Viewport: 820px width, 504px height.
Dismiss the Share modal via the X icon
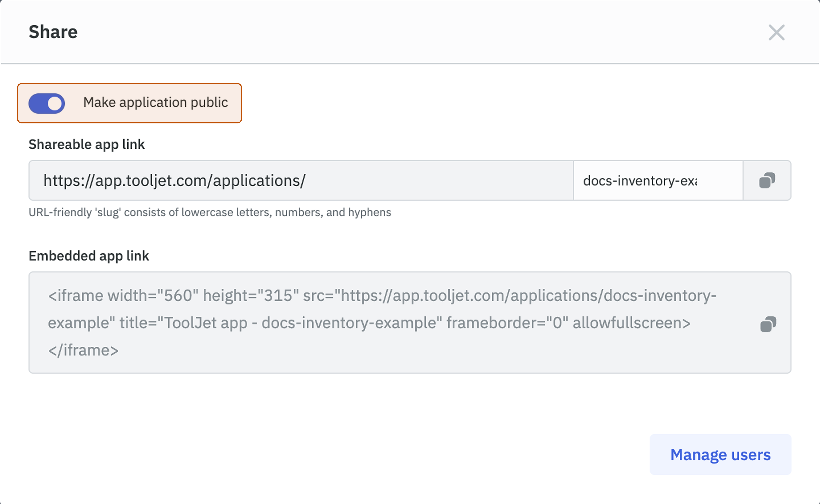(777, 32)
